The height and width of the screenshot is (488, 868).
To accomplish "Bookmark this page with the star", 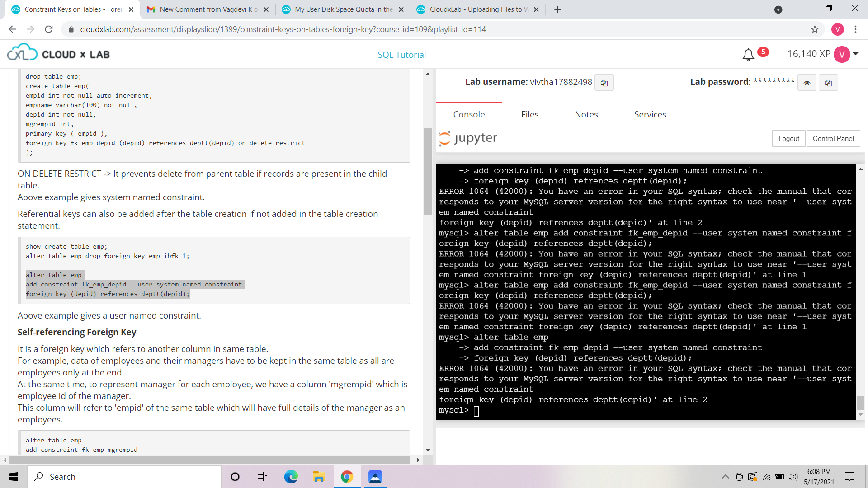I will click(815, 29).
